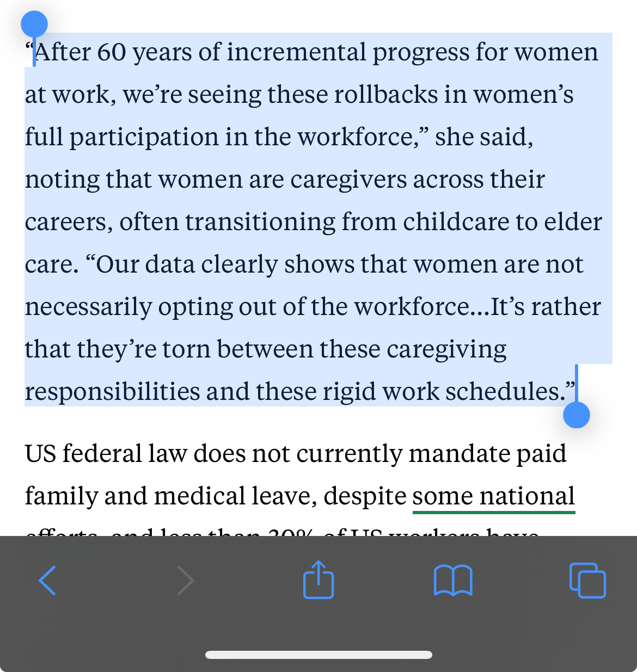Tap the Safari back arrow
The image size is (637, 672).
[x=47, y=581]
